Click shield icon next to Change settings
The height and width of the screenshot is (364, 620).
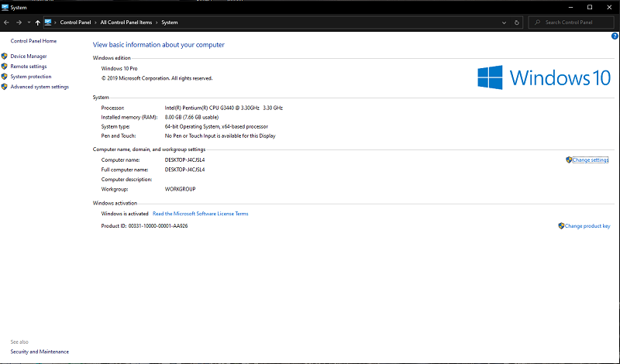point(569,160)
